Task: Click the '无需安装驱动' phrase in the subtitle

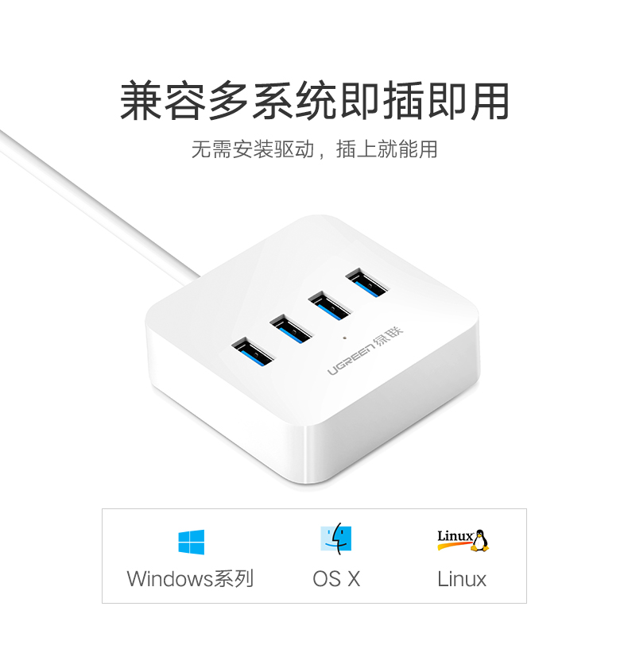Action: coord(253,149)
